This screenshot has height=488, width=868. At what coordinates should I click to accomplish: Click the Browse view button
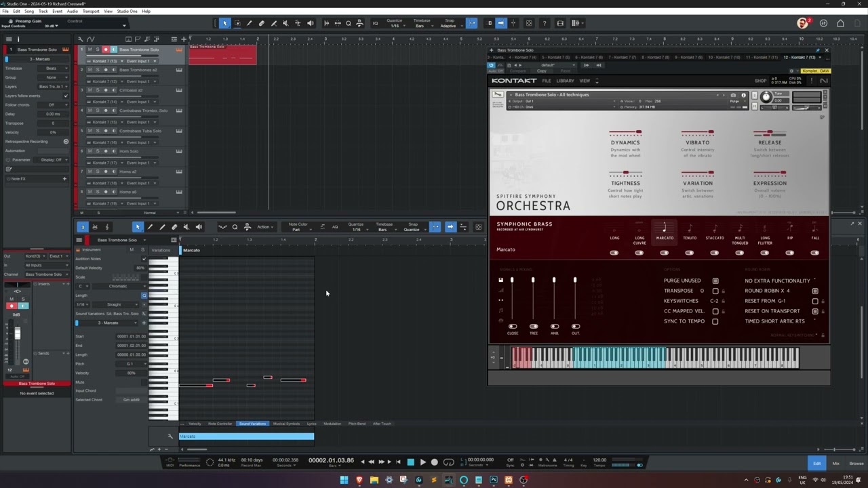point(856,464)
